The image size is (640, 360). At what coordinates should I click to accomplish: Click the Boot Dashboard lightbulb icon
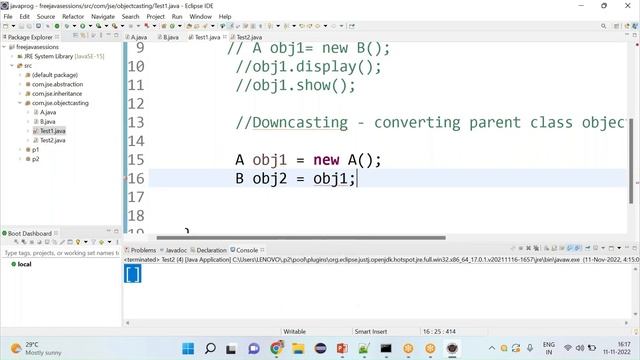pyautogui.click(x=78, y=242)
